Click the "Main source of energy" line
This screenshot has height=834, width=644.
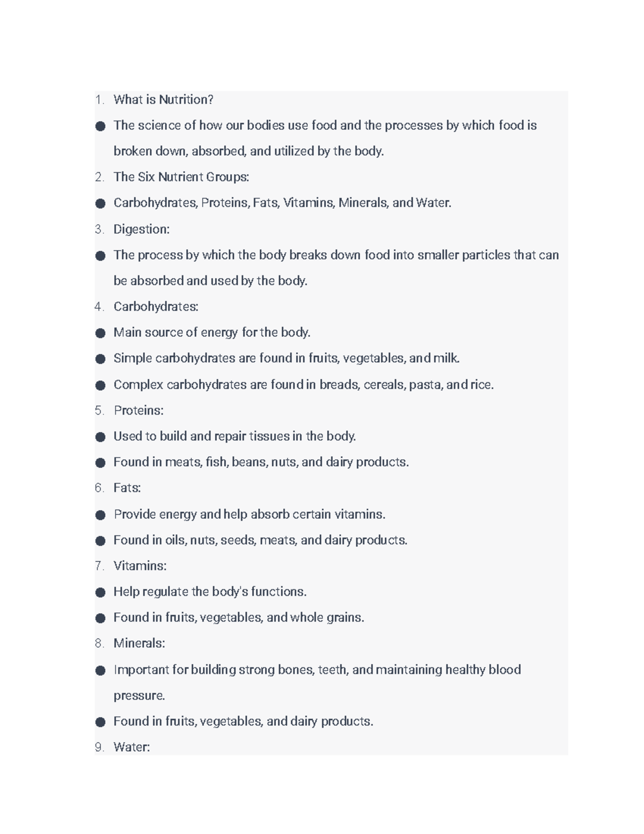point(212,333)
